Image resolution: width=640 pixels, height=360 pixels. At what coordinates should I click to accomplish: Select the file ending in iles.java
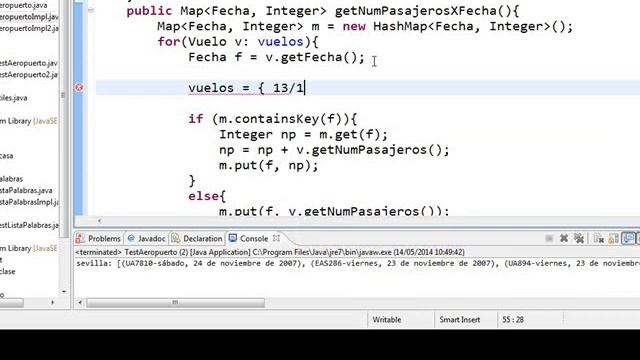13,98
